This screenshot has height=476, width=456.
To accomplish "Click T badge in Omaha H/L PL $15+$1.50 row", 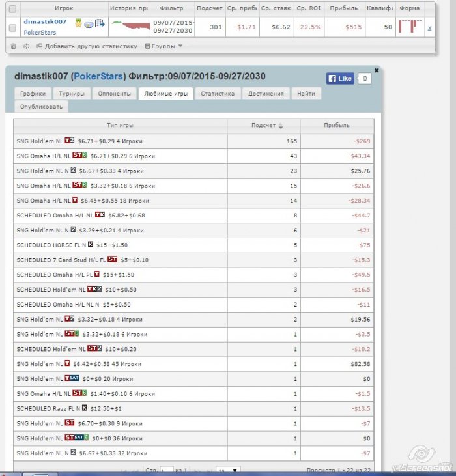I will pos(97,274).
